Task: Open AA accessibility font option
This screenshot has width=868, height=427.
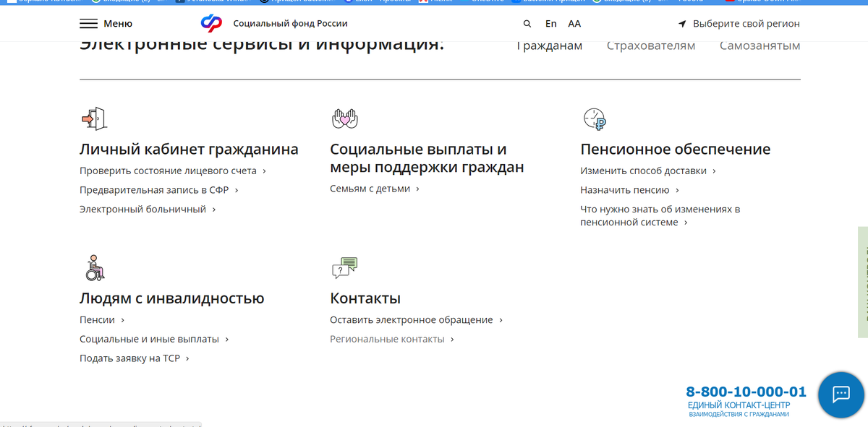Action: [x=574, y=24]
